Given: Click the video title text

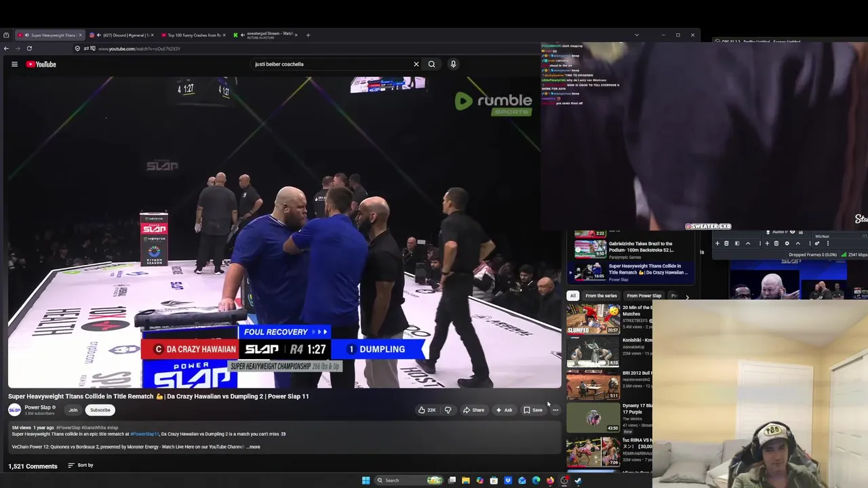Looking at the screenshot, I should pos(158,396).
